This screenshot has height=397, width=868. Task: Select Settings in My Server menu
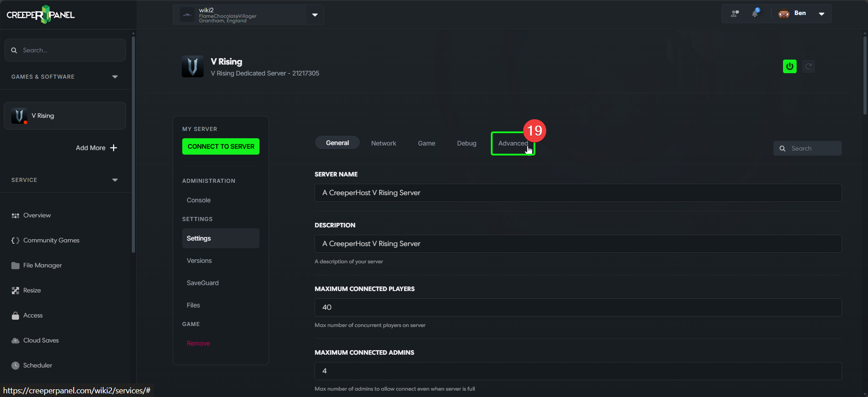point(221,238)
